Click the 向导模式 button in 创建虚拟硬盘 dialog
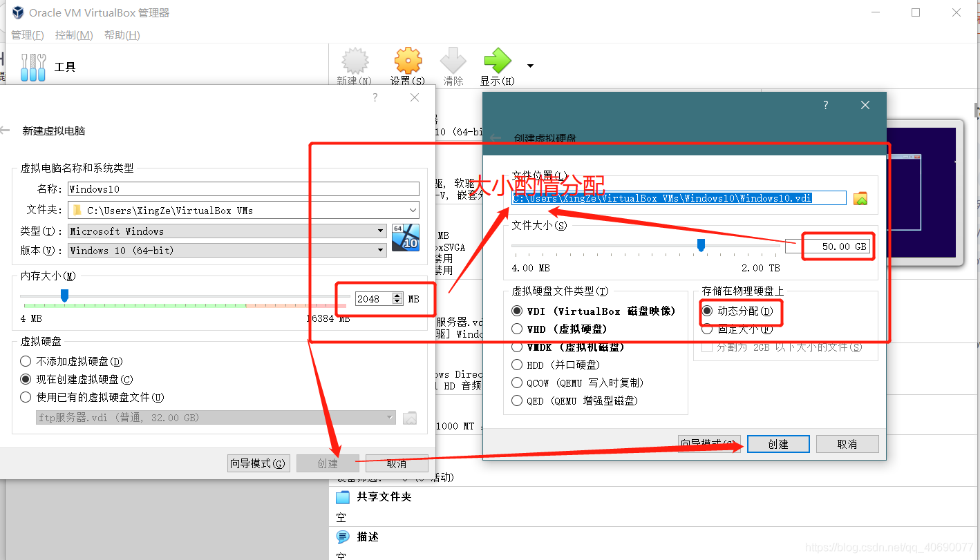 [710, 444]
